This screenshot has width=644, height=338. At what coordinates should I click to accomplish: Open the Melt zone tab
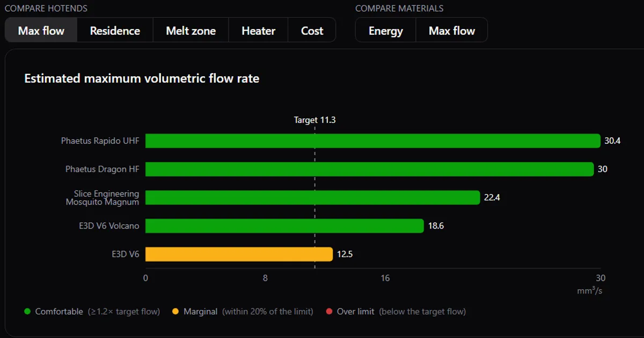coord(191,30)
